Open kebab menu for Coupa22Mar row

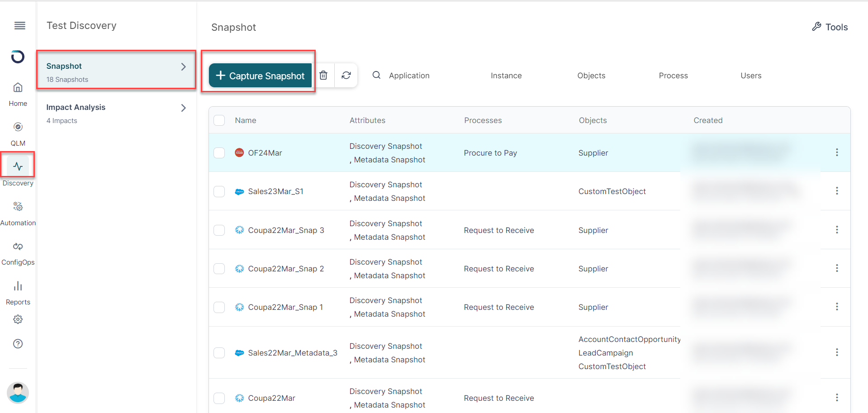[837, 397]
